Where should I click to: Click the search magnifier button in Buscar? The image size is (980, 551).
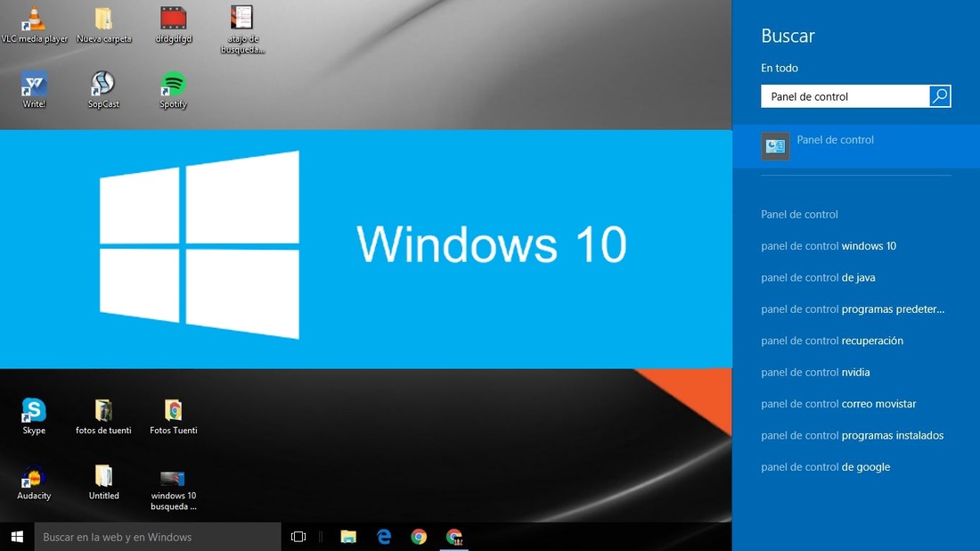pos(940,96)
